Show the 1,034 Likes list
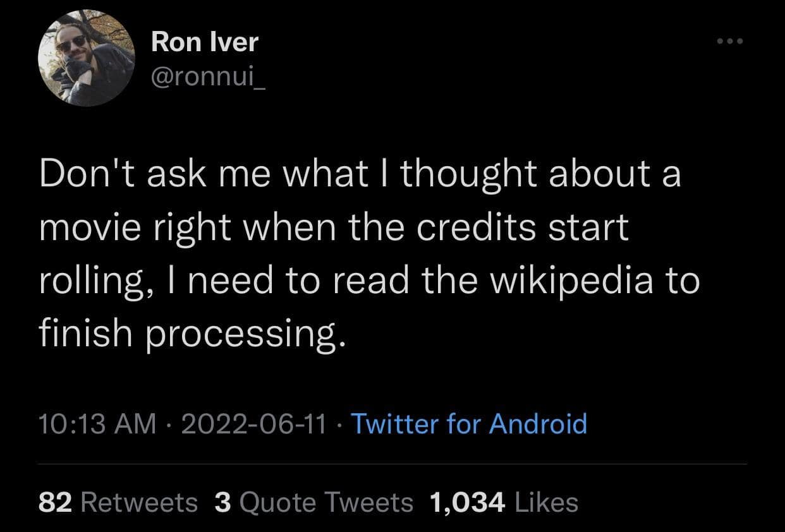This screenshot has width=785, height=532. 503,503
